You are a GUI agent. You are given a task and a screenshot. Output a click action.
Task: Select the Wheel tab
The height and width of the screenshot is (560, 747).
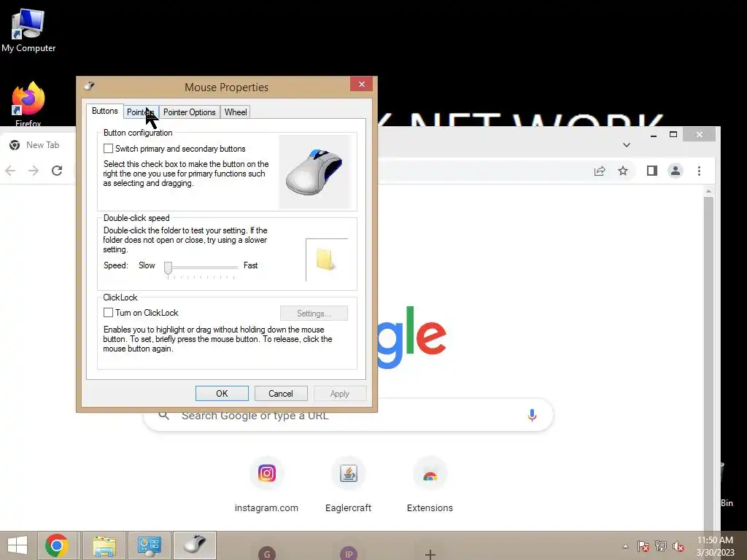click(x=236, y=112)
